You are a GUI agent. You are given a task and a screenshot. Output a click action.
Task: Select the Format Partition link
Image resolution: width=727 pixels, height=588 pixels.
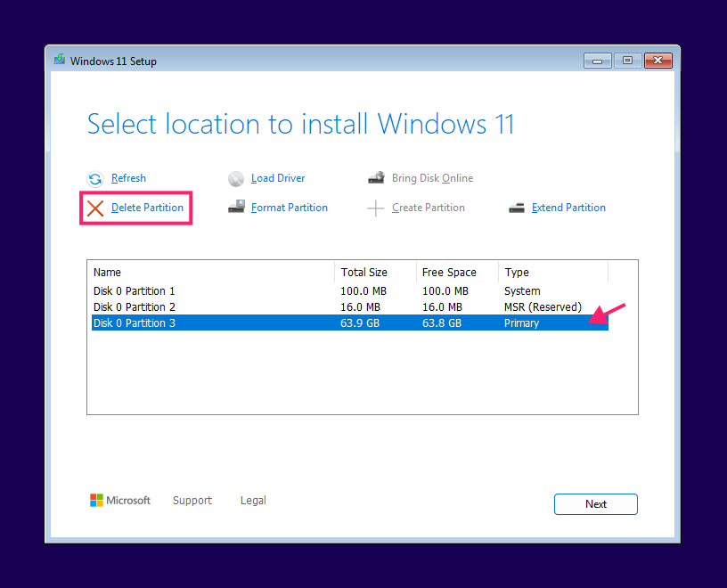pyautogui.click(x=290, y=208)
